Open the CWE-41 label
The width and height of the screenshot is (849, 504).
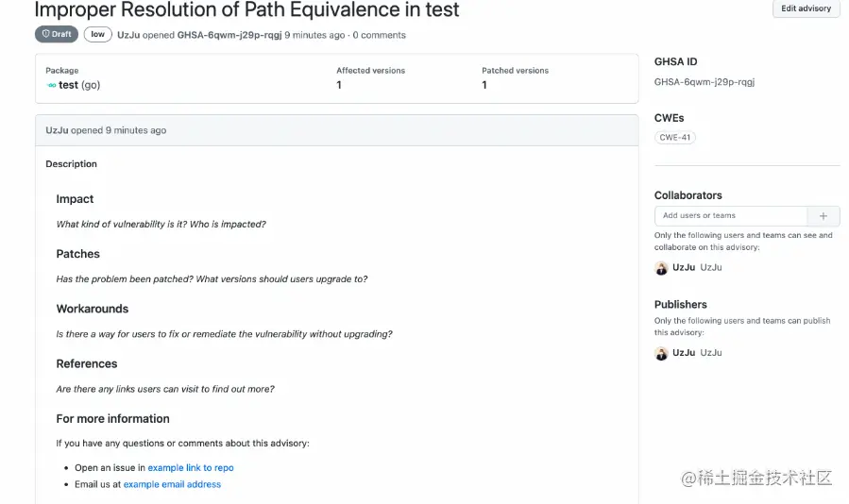coord(674,138)
